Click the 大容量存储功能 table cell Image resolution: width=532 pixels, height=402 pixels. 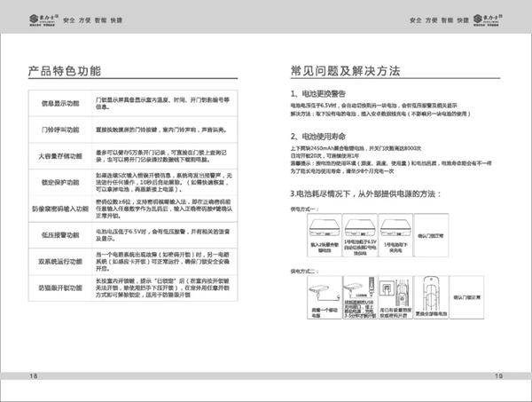[x=60, y=156]
